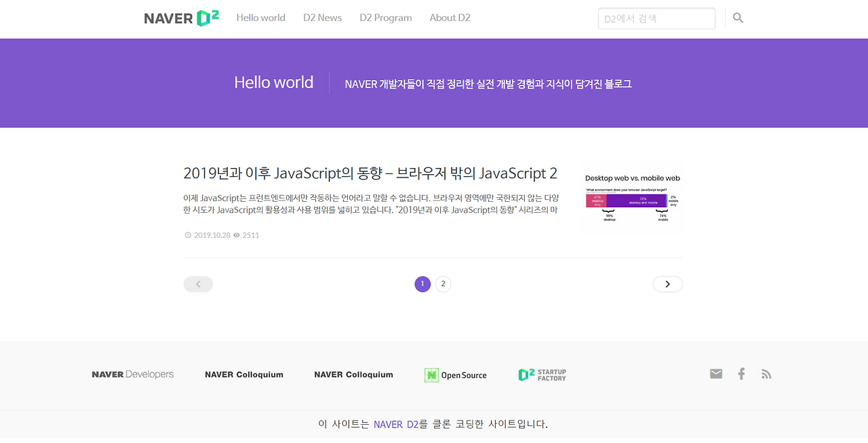
Task: Open the D2 Program menu
Action: click(386, 18)
